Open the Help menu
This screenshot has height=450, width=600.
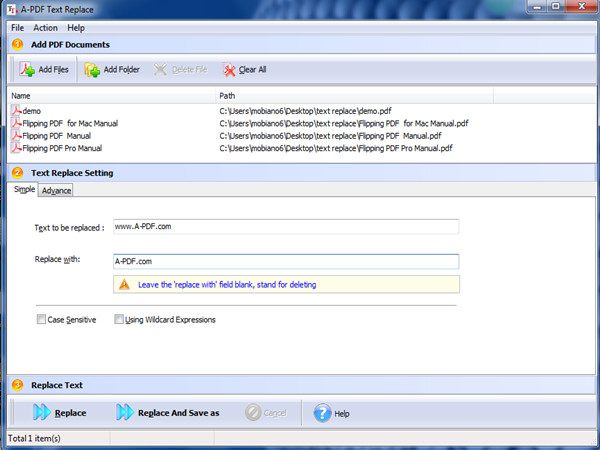[x=76, y=28]
